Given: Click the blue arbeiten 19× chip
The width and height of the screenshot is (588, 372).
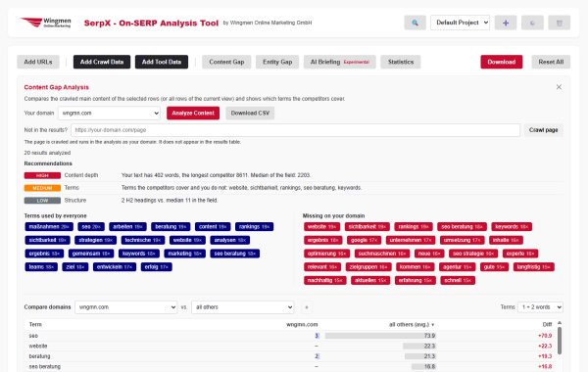Looking at the screenshot, I should (127, 227).
